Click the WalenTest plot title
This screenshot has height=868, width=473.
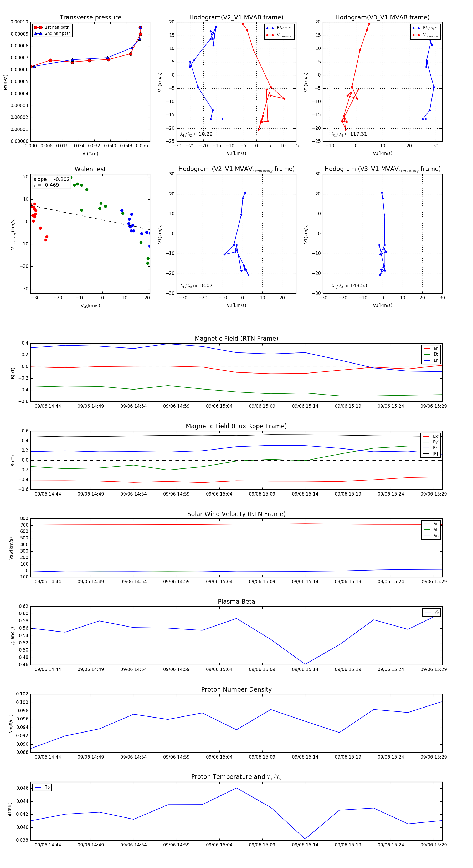[90, 169]
